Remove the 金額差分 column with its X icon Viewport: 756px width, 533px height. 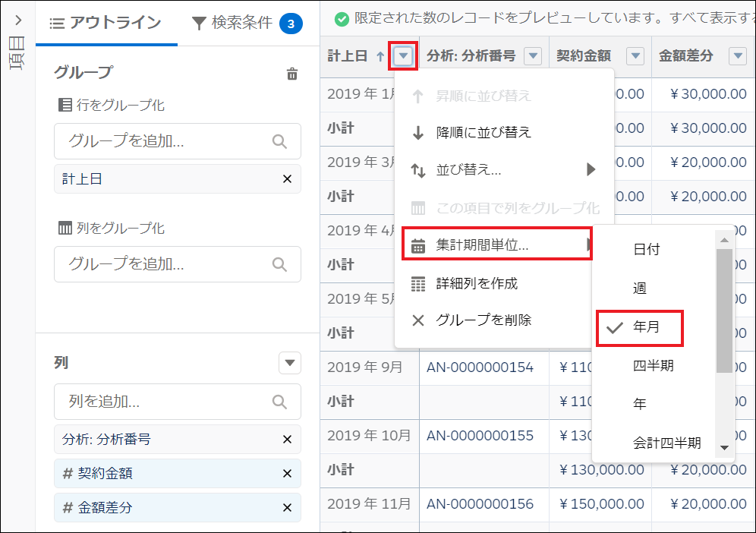point(287,508)
